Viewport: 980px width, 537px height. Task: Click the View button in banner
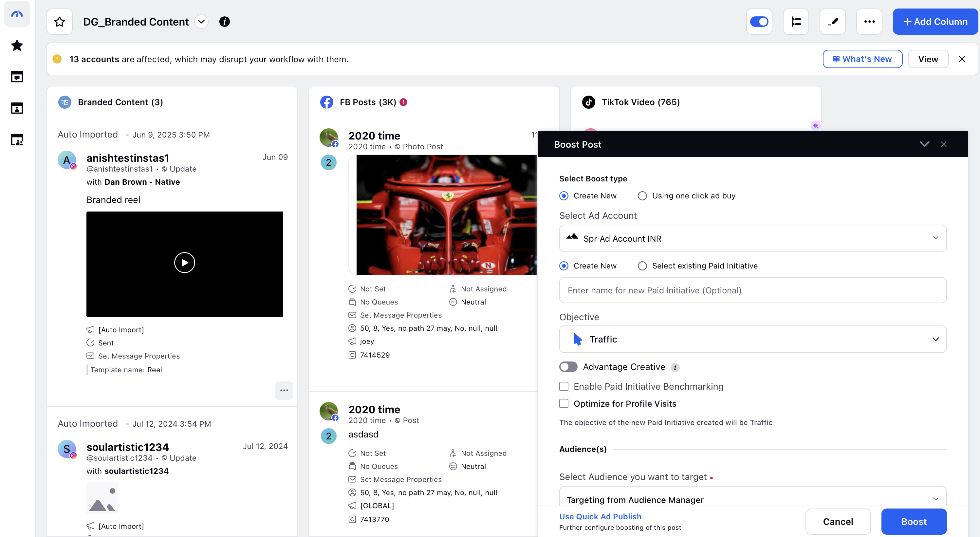click(928, 59)
